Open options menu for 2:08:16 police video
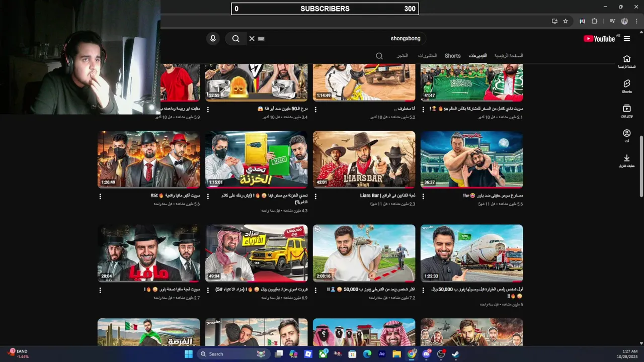This screenshot has width=644, height=362. click(x=315, y=290)
